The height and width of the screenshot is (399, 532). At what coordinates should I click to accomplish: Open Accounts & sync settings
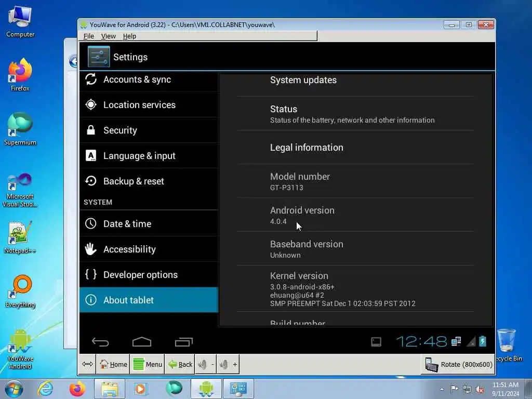click(148, 79)
